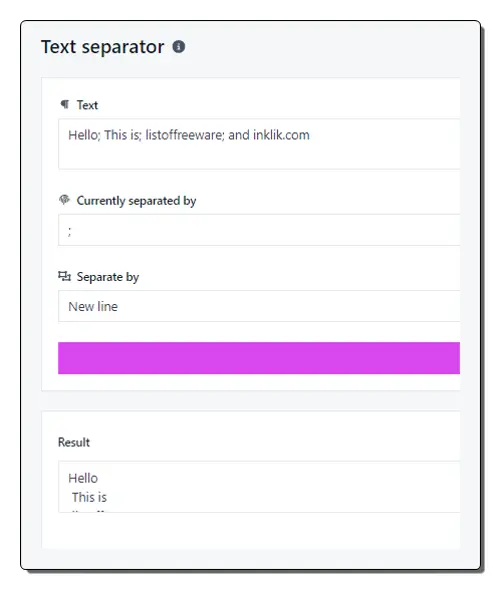Click the info icon beside Text separator
Screen dimensions: 500x589
point(178,47)
